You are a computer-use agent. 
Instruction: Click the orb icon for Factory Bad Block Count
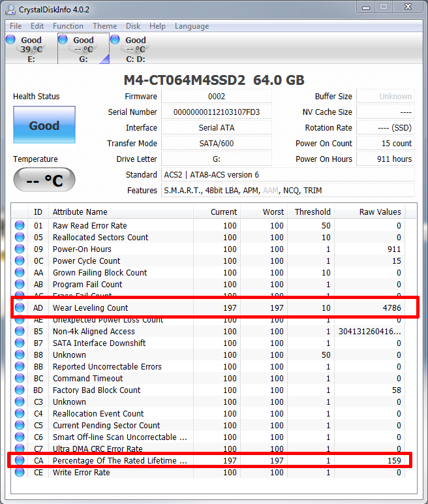[20, 390]
